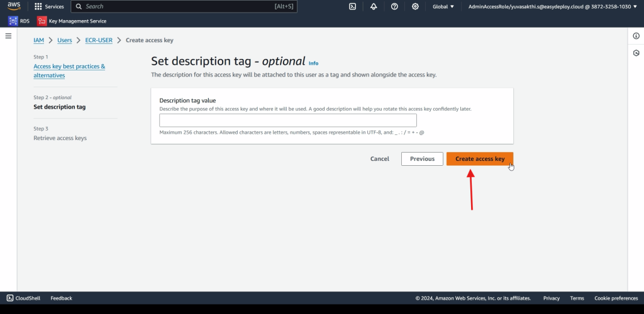Open the RDS service shortcut
Screen dimensions: 644x314
19,21
